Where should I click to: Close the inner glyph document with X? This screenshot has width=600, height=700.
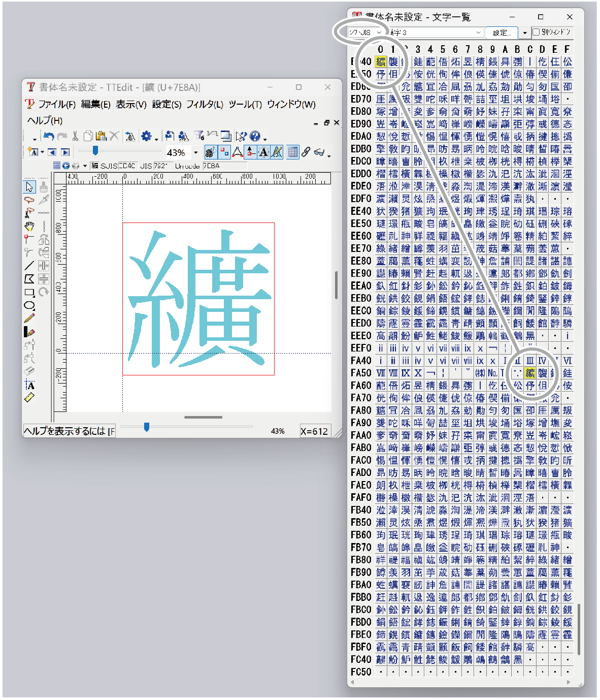click(x=337, y=122)
